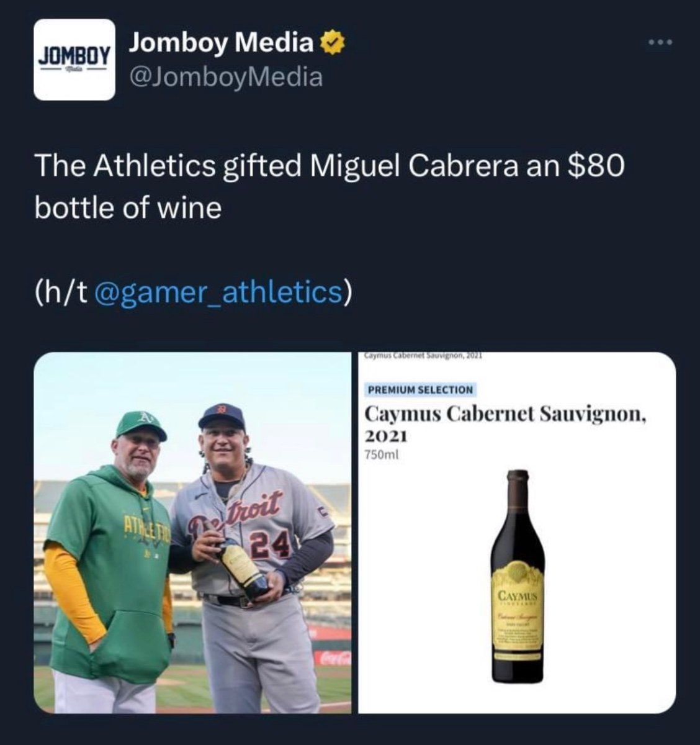Click the tweet text about Miguel Cabrera
Viewport: 700px width, 745px height.
click(328, 187)
